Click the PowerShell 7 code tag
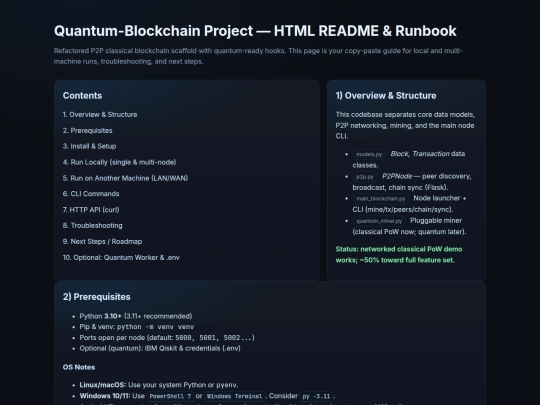The image size is (540, 405). point(170,396)
